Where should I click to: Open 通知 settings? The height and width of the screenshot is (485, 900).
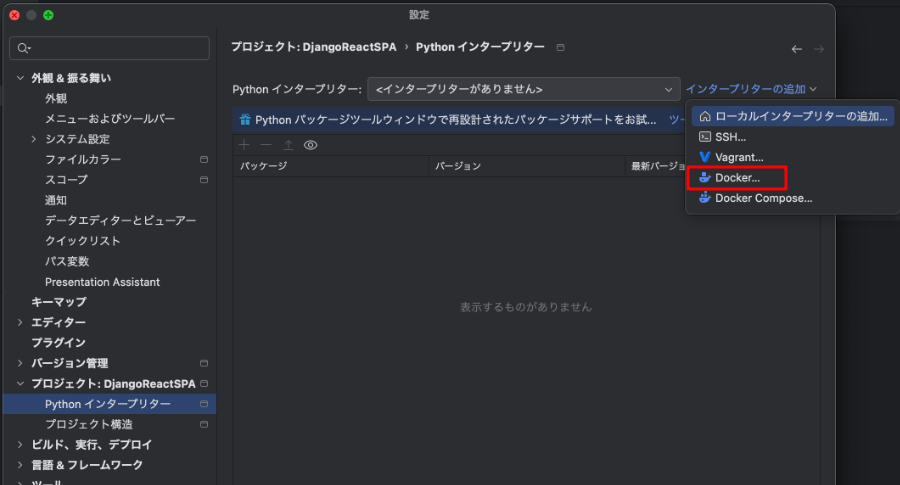coord(56,200)
